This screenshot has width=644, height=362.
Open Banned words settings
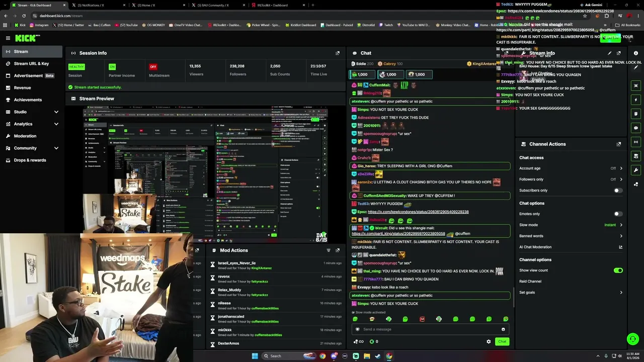[x=571, y=236]
